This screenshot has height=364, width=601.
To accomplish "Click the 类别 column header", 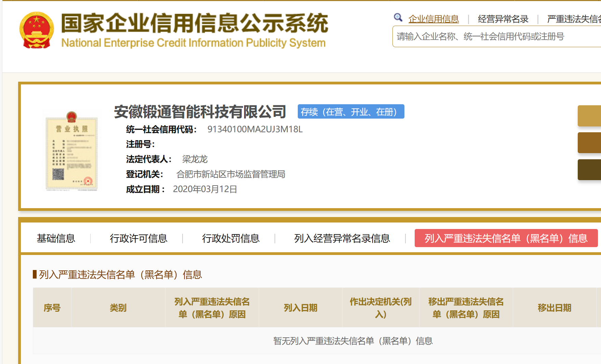I will click(x=118, y=308).
